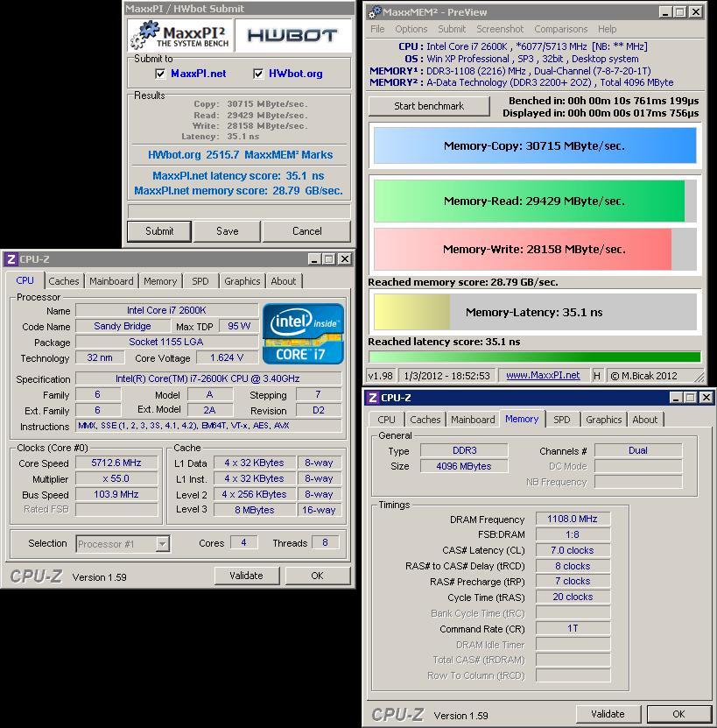Click the MaxxMEM² gear icon in title bar
The width and height of the screenshot is (717, 728).
tap(375, 12)
